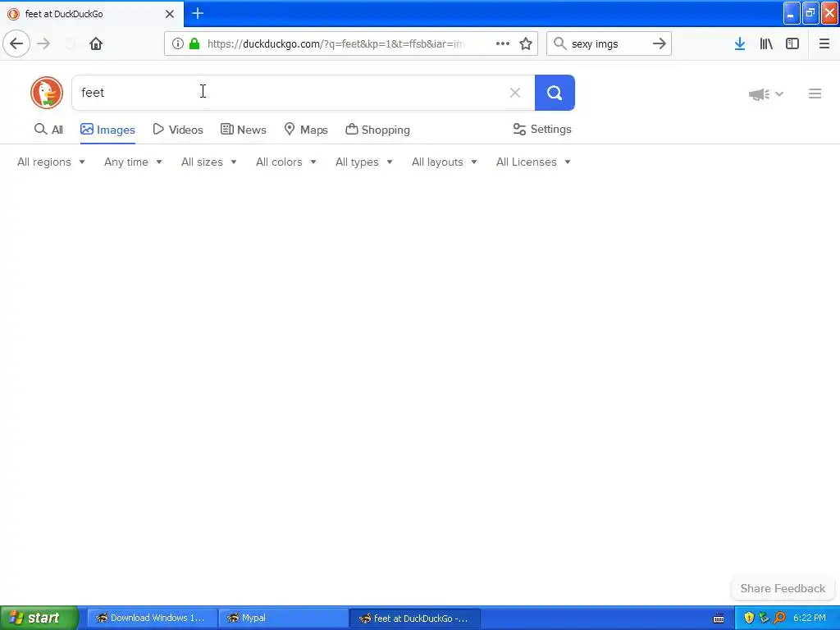
Task: Expand the All colors filter
Action: (x=286, y=162)
